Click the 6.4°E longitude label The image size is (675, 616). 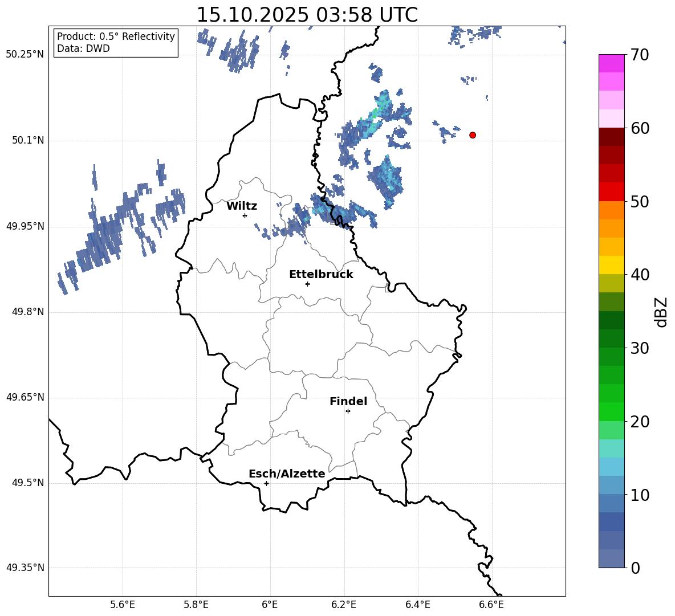click(417, 605)
